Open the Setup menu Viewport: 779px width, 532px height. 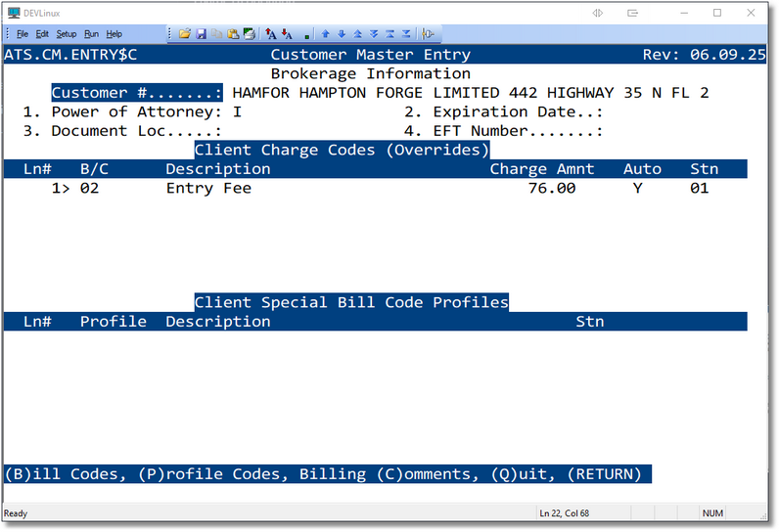pyautogui.click(x=66, y=34)
